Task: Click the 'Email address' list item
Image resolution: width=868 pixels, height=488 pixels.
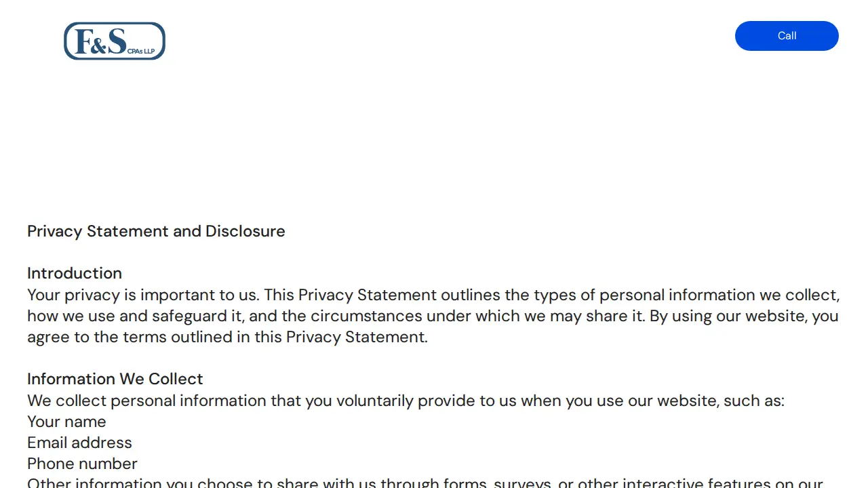Action: point(79,443)
